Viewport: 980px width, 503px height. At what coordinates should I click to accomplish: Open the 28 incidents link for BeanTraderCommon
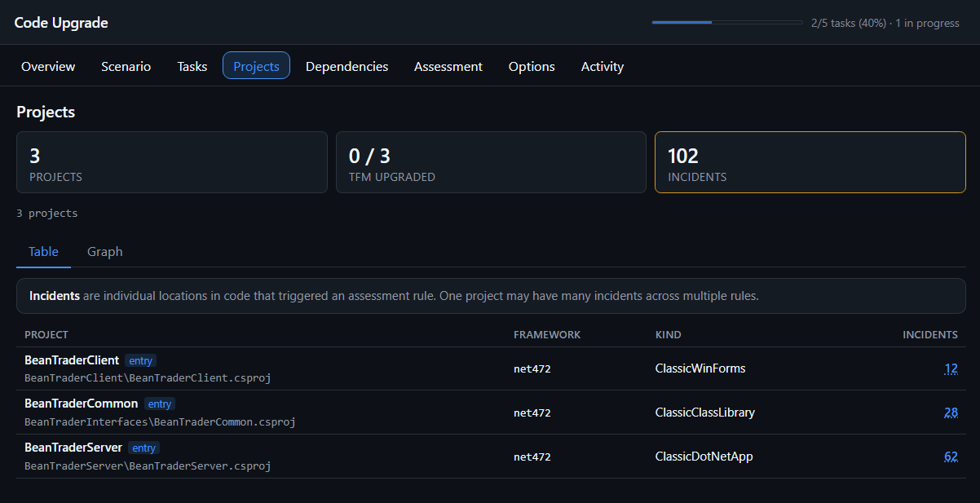951,413
